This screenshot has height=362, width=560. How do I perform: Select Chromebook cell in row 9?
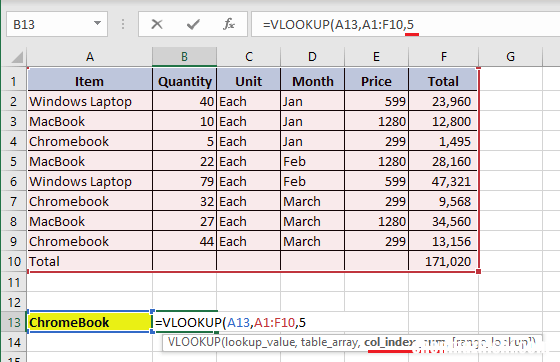tap(90, 241)
